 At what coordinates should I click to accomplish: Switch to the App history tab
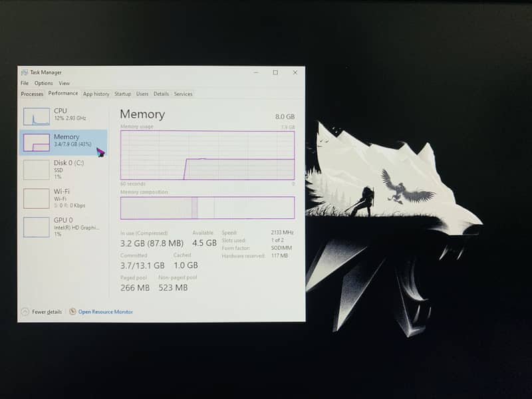(96, 94)
